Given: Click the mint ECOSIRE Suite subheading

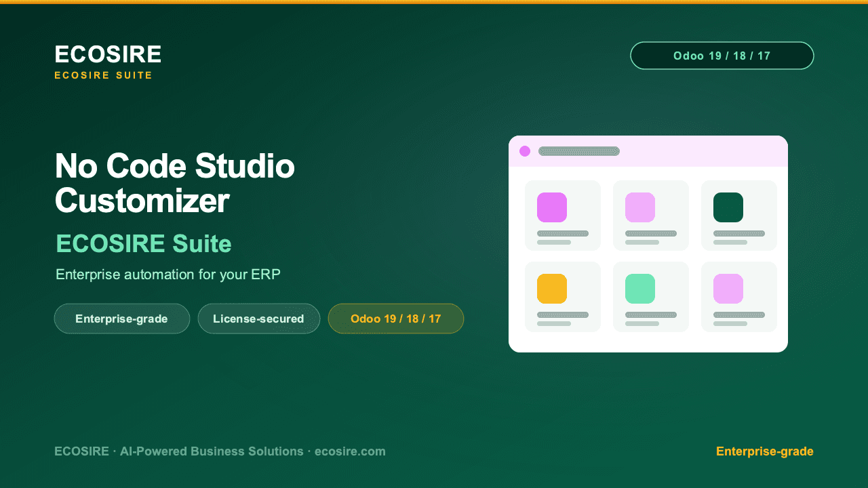Looking at the screenshot, I should point(144,243).
